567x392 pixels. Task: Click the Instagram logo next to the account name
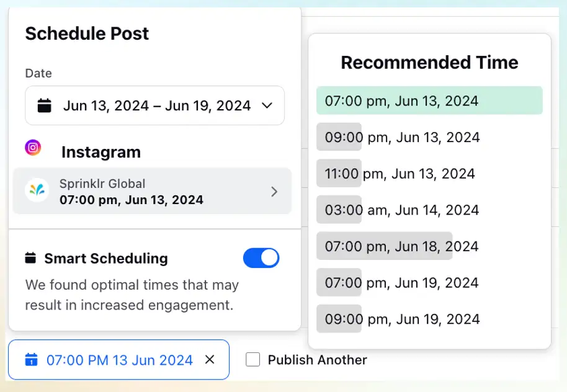click(33, 148)
